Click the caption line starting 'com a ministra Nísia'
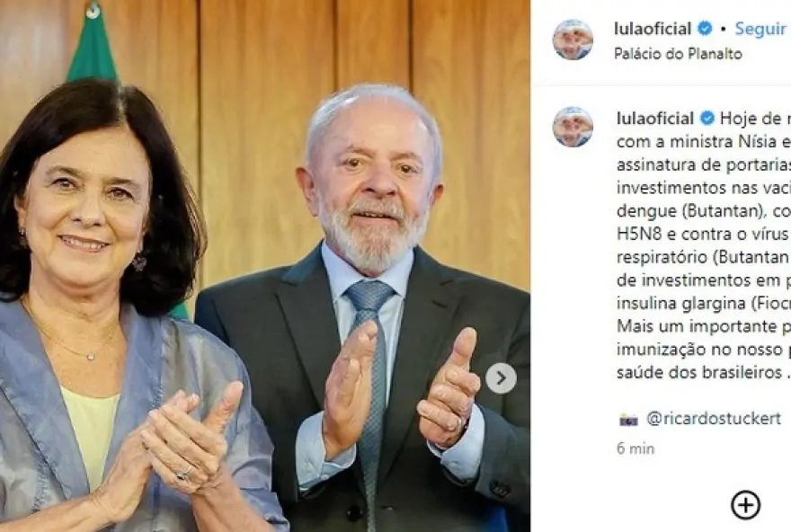This screenshot has width=791, height=532. [x=703, y=142]
